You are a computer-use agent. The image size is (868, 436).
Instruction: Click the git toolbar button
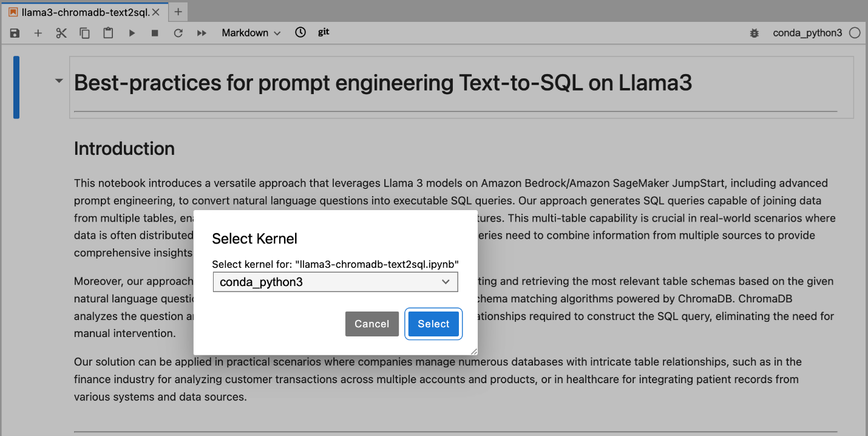pos(324,32)
